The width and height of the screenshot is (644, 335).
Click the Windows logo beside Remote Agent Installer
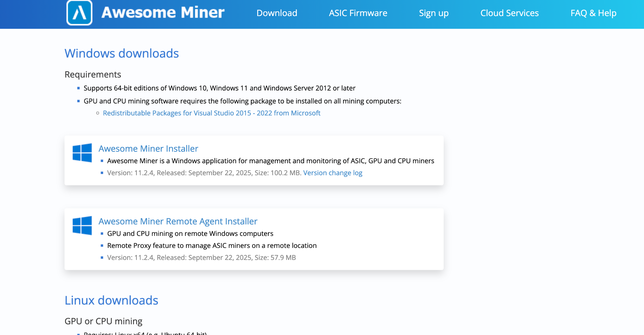pyautogui.click(x=82, y=226)
